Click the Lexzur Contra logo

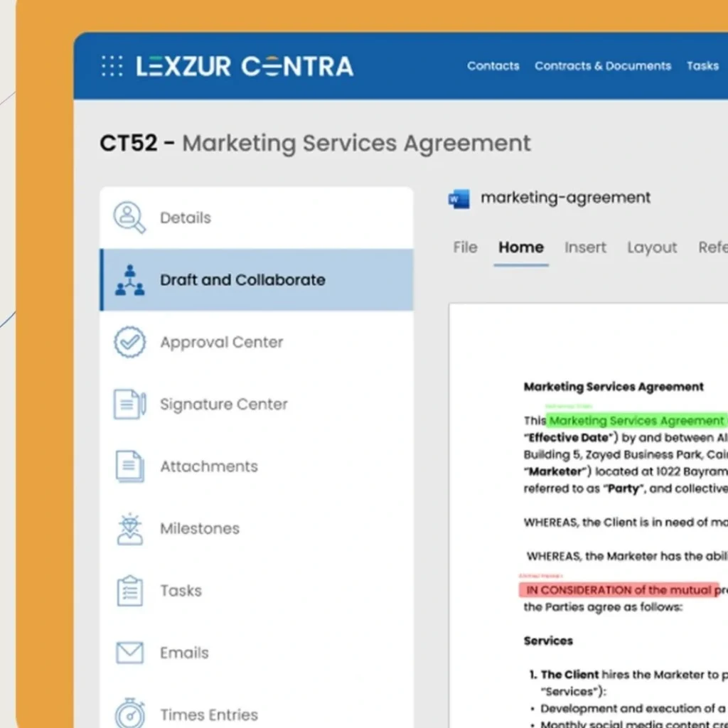(x=245, y=66)
